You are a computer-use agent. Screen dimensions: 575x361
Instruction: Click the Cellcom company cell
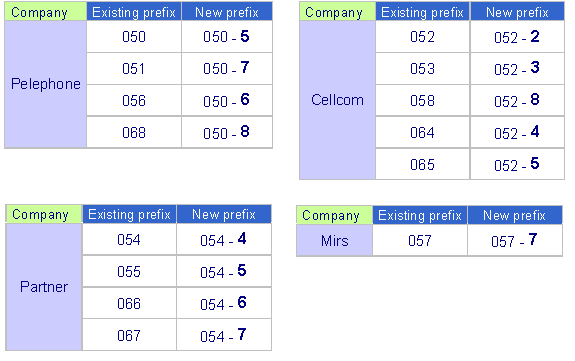coord(337,100)
